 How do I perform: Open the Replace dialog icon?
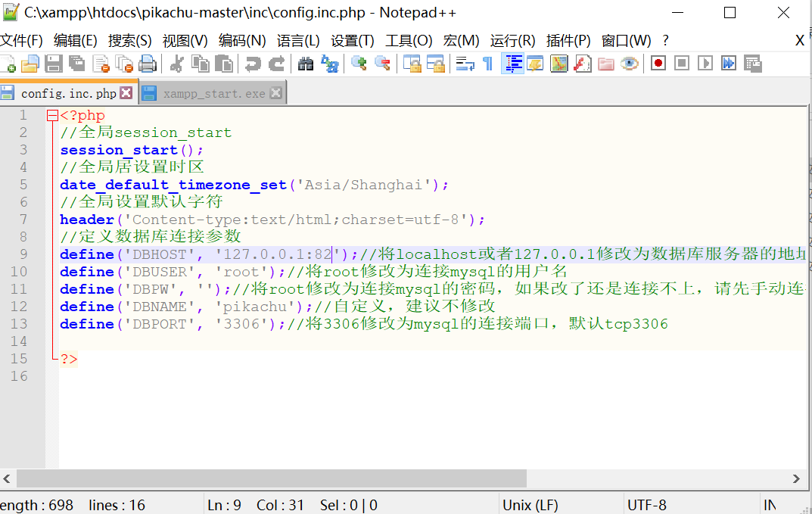(329, 64)
